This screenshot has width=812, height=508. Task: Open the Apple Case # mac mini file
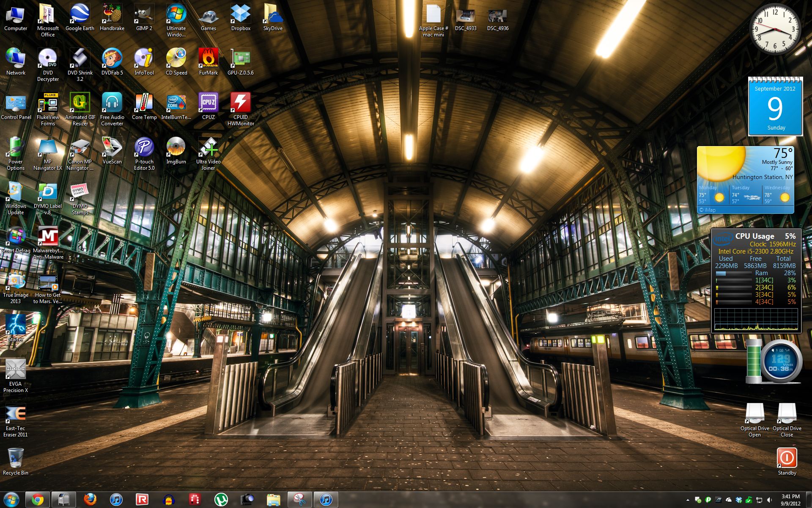pos(433,20)
